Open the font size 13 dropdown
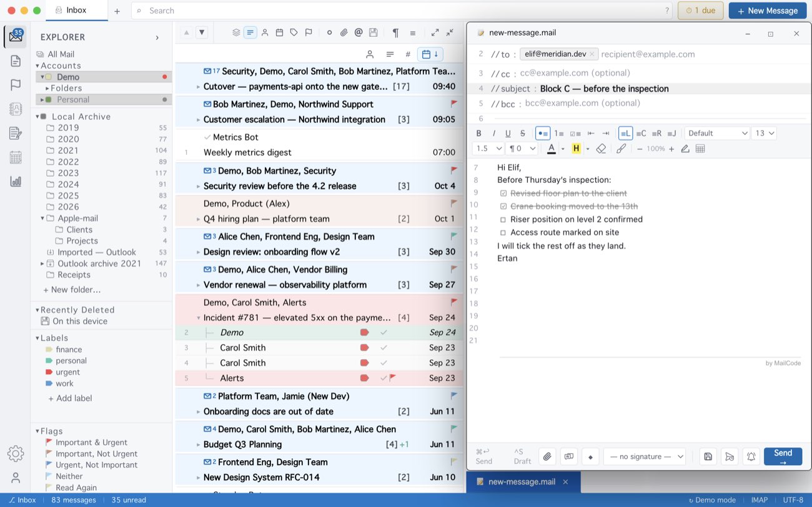The image size is (812, 507). click(764, 133)
